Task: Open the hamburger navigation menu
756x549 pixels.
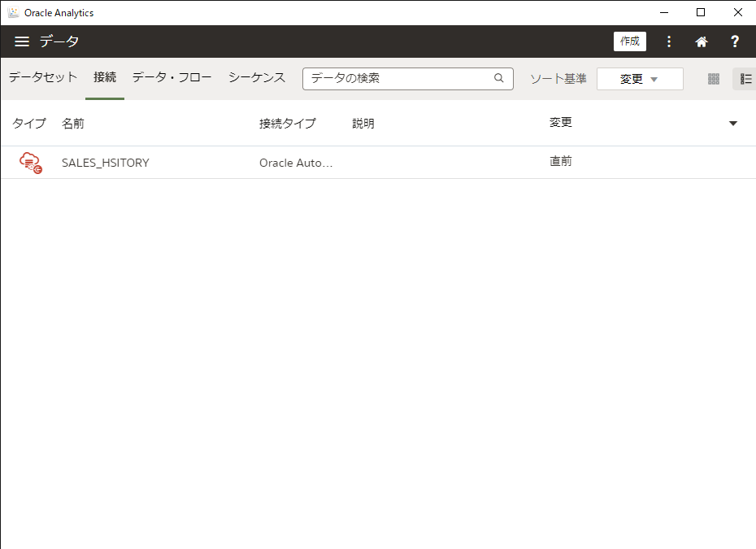Action: point(22,41)
